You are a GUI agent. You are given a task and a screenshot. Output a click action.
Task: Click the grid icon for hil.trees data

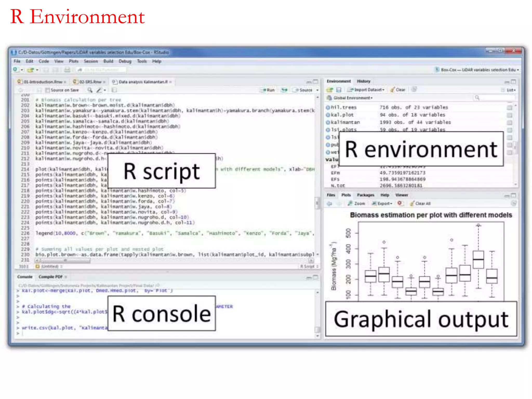[x=509, y=108]
